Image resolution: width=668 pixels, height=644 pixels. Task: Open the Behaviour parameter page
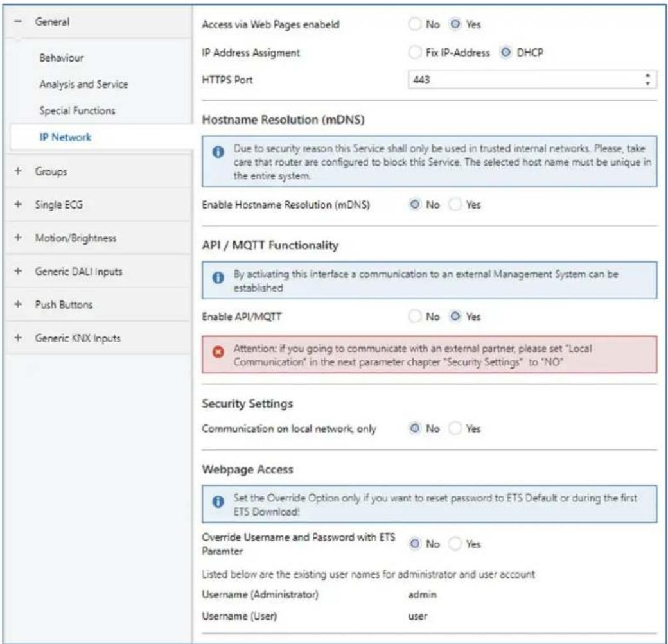click(x=62, y=58)
